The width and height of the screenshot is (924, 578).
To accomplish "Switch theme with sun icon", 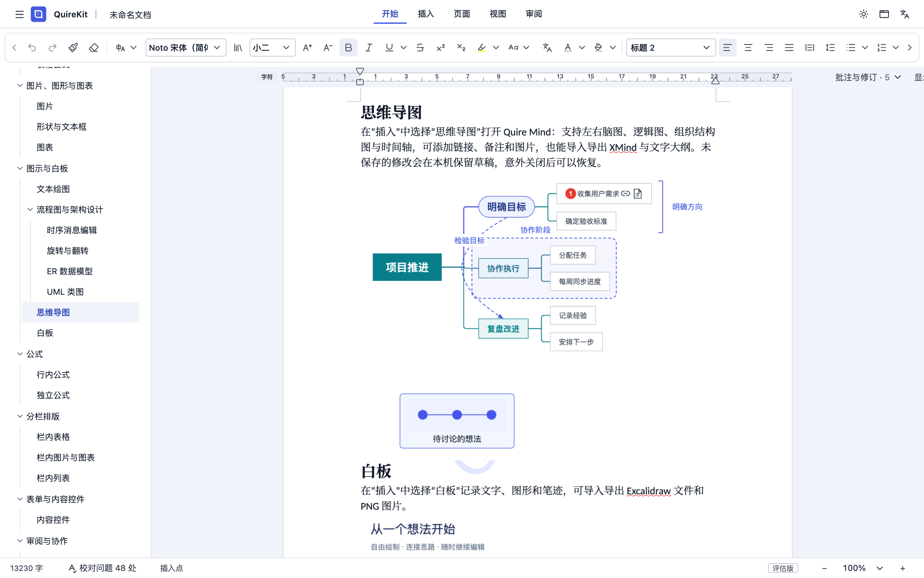I will tap(864, 14).
